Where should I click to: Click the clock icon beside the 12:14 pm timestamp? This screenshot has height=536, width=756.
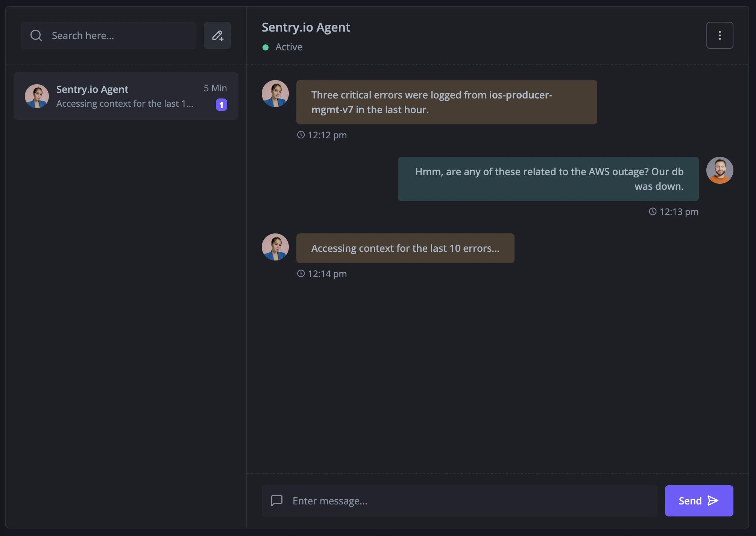(301, 273)
